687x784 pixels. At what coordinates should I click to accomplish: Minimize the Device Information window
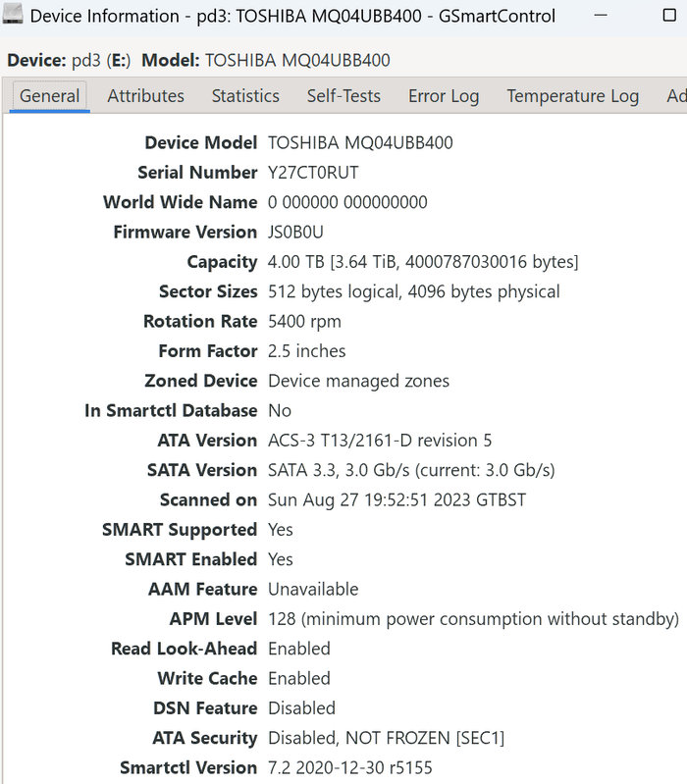pos(601,15)
